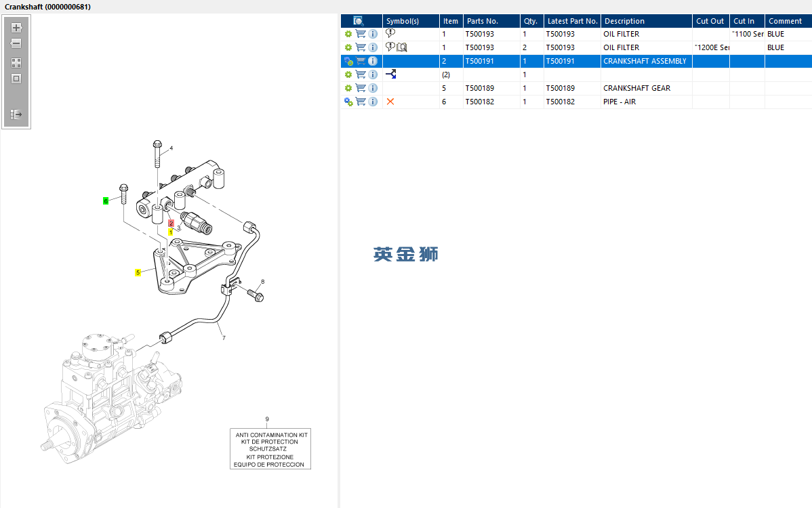Click PIPE - AIR description cell
The height and width of the screenshot is (508, 812).
pyautogui.click(x=647, y=102)
